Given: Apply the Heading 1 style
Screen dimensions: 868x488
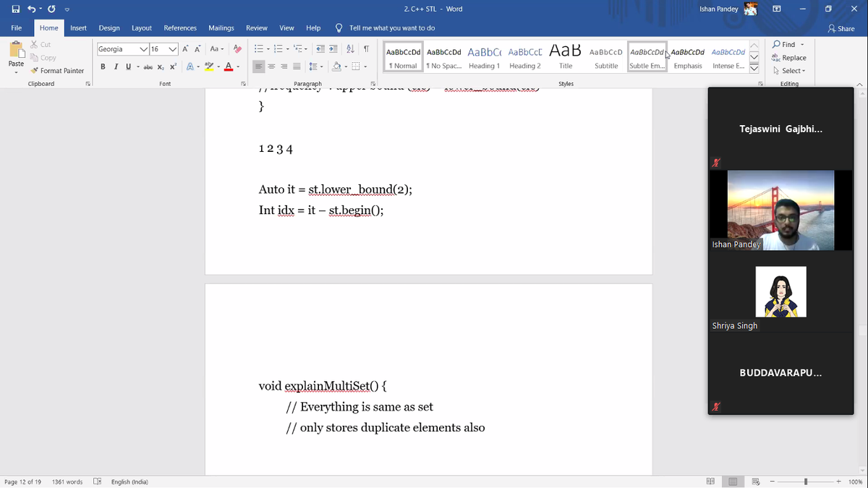Looking at the screenshot, I should click(x=484, y=56).
